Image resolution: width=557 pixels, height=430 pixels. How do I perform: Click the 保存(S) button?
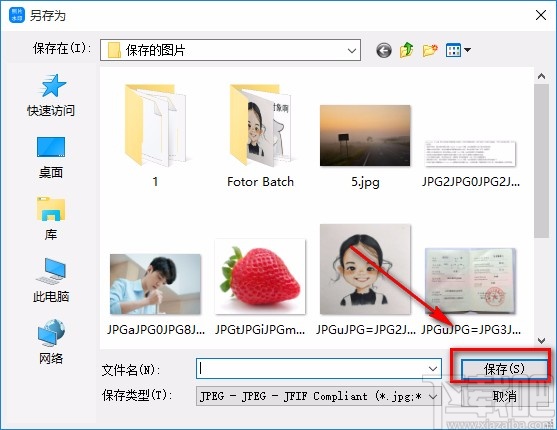(x=504, y=369)
